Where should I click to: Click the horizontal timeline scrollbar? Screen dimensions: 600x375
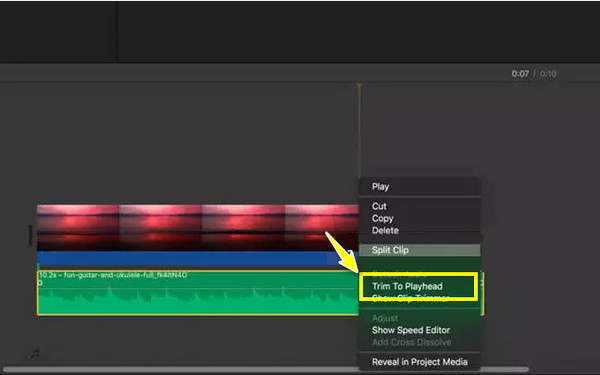(x=265, y=370)
